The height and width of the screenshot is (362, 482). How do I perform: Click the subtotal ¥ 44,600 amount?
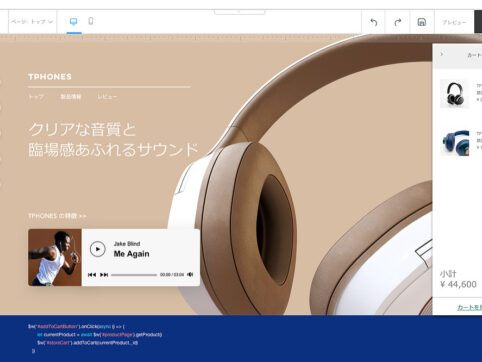pos(458,284)
